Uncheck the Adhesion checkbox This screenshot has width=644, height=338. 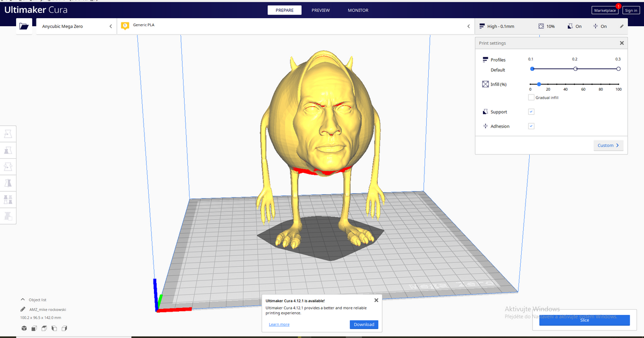pos(531,126)
